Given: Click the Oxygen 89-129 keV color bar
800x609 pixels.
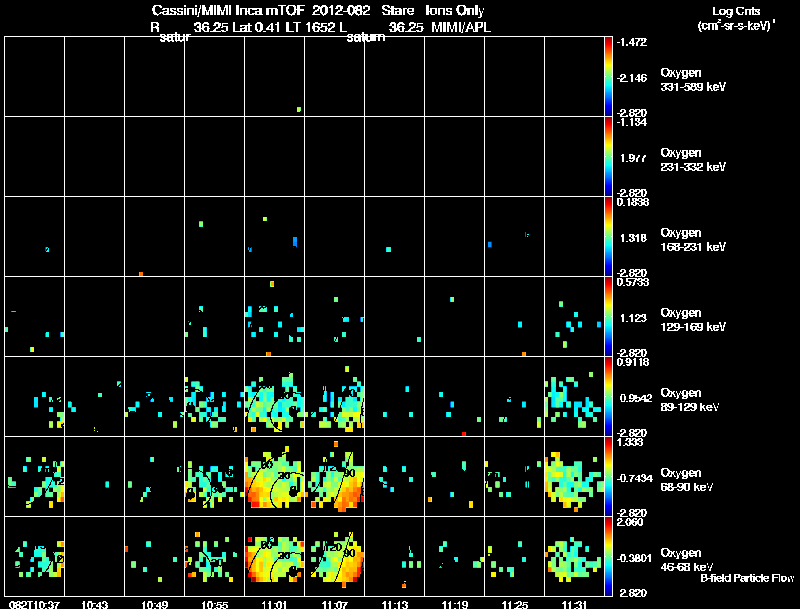Looking at the screenshot, I should click(x=608, y=396).
